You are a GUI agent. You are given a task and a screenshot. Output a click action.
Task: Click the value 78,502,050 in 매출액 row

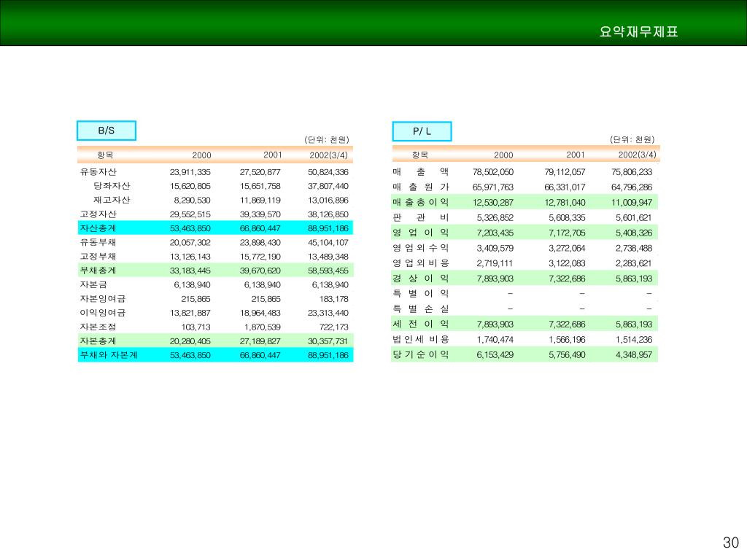pos(493,172)
